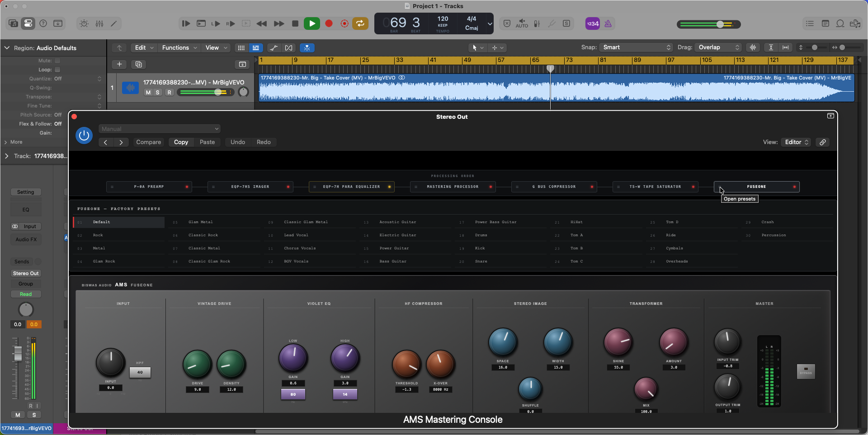The image size is (868, 435).
Task: Open the left-click Pointer tool menu
Action: point(478,47)
